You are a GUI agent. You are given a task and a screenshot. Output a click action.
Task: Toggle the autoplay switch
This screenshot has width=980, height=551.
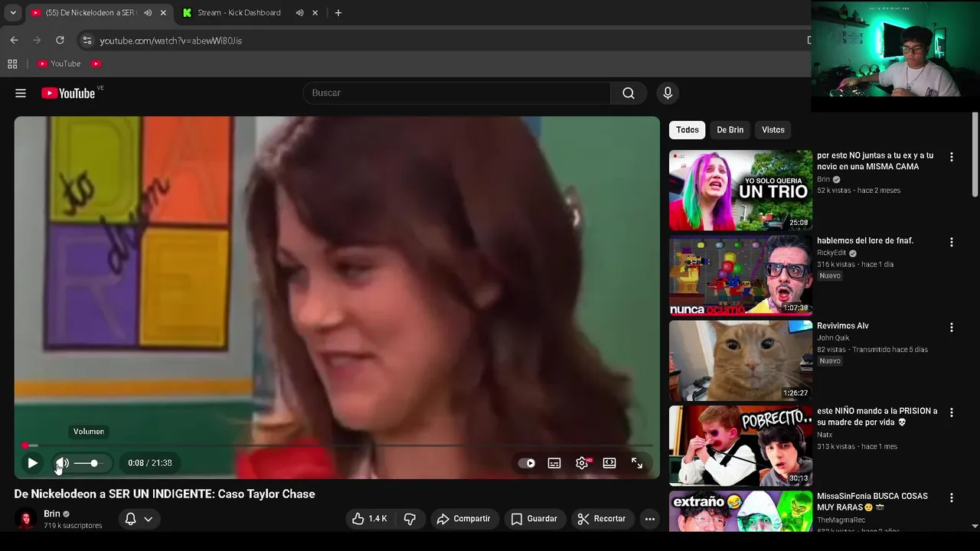[x=527, y=463]
